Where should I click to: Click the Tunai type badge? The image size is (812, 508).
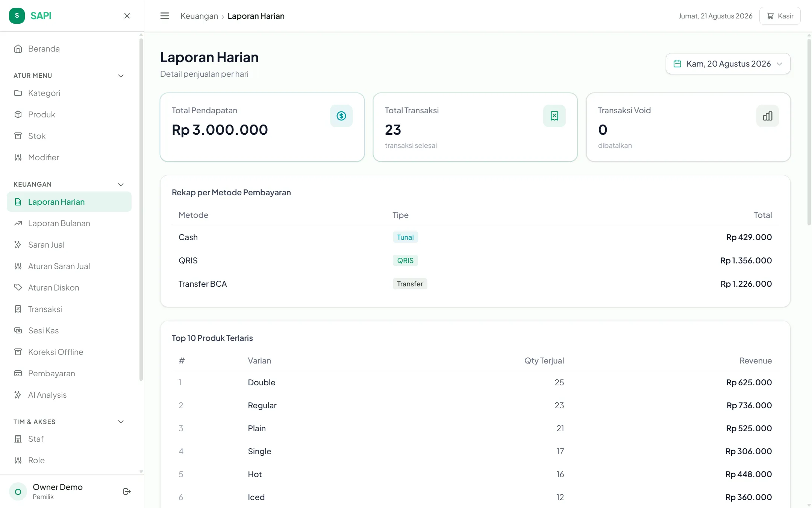[405, 237]
